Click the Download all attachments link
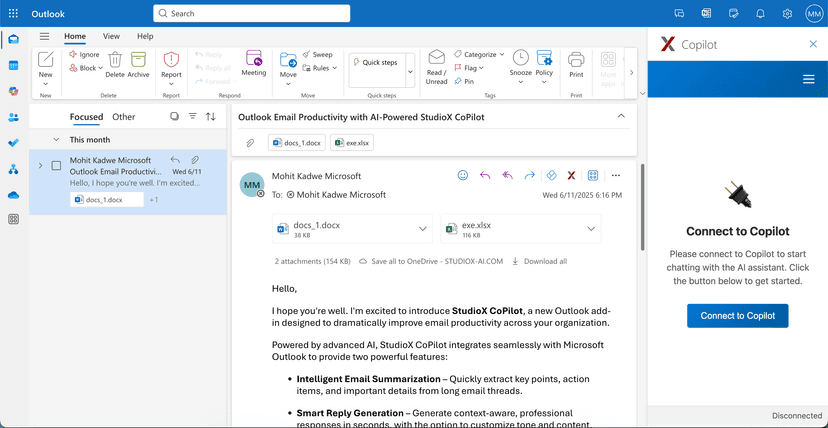The height and width of the screenshot is (428, 828). pos(540,261)
